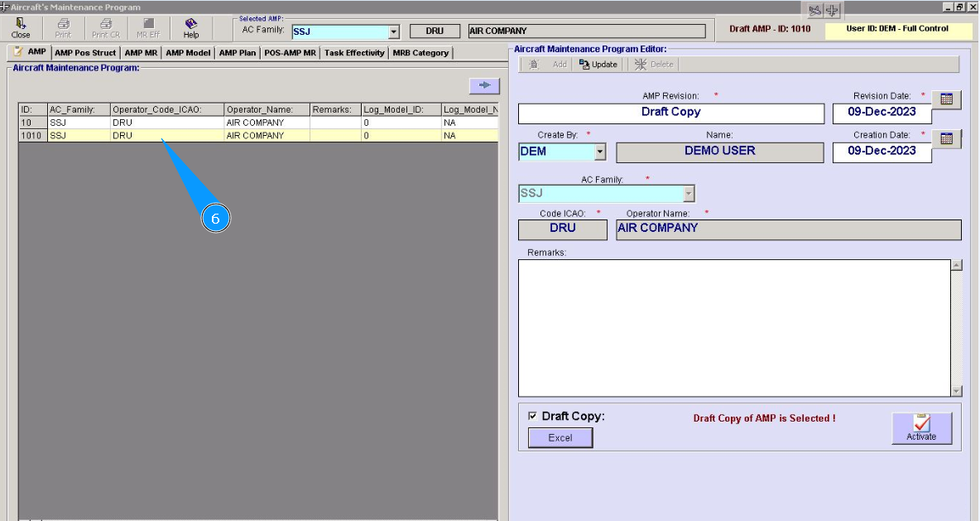Switch to the AMP MR tab

(141, 52)
